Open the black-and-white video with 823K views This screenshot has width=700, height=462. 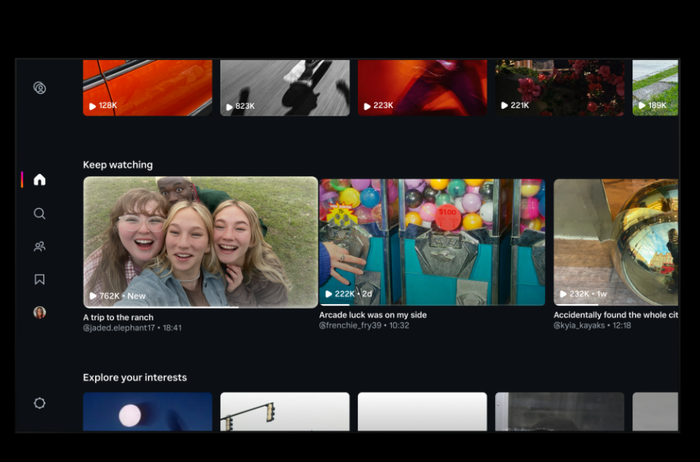285,88
